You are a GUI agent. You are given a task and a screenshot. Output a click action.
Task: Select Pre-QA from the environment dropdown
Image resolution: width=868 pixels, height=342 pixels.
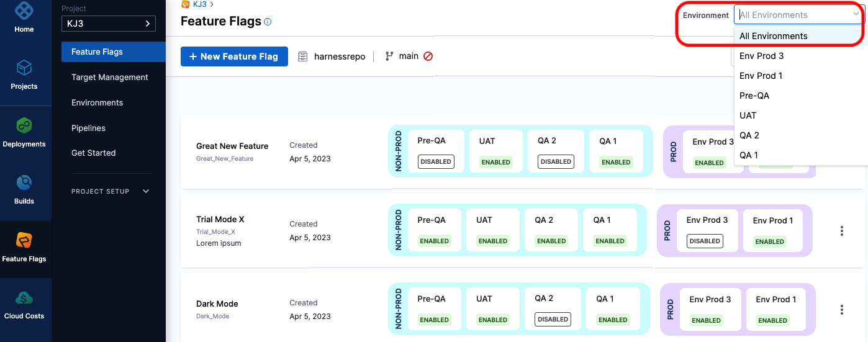click(754, 96)
